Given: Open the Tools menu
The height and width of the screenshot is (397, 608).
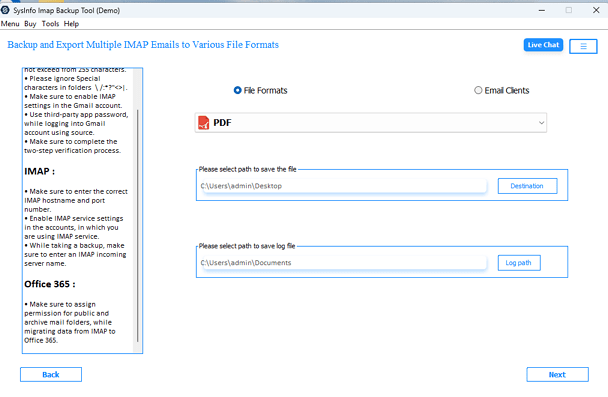Looking at the screenshot, I should click(x=50, y=24).
